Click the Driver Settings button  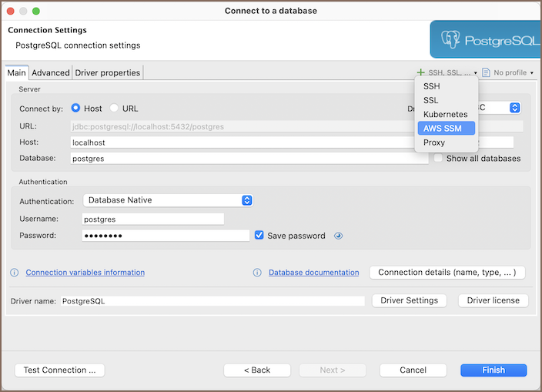pyautogui.click(x=409, y=300)
